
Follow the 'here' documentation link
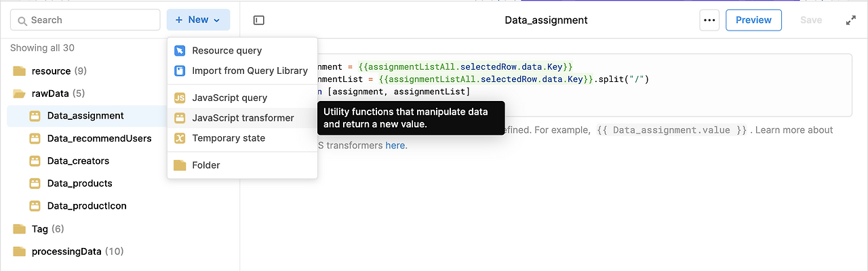[396, 146]
